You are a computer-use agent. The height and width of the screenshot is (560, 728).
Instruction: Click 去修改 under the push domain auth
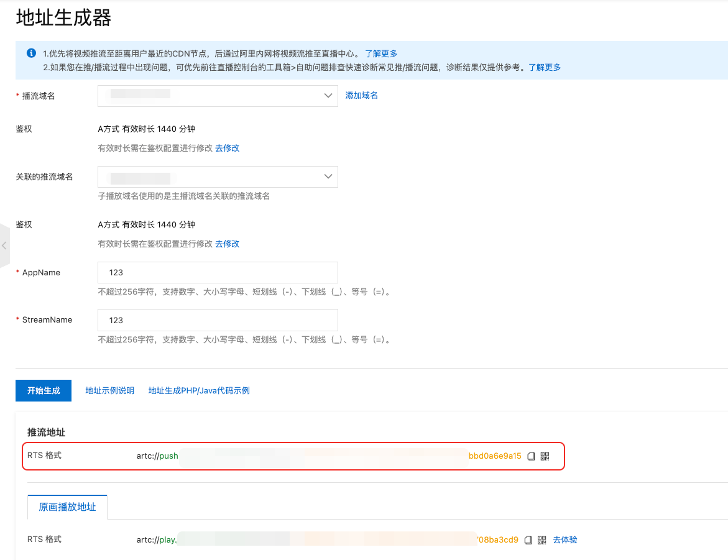click(x=227, y=244)
